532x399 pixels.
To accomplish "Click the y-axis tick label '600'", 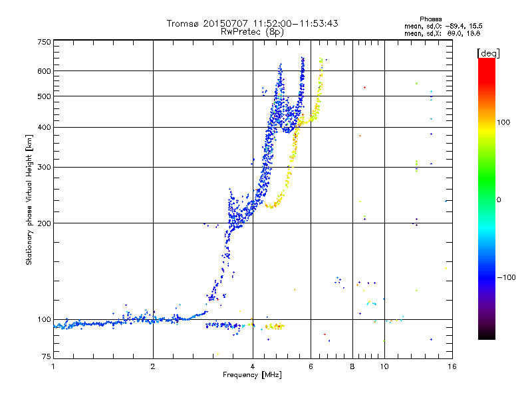I will click(45, 71).
